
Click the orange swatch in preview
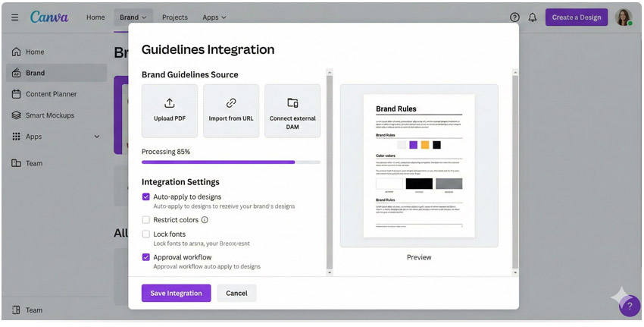tap(425, 145)
